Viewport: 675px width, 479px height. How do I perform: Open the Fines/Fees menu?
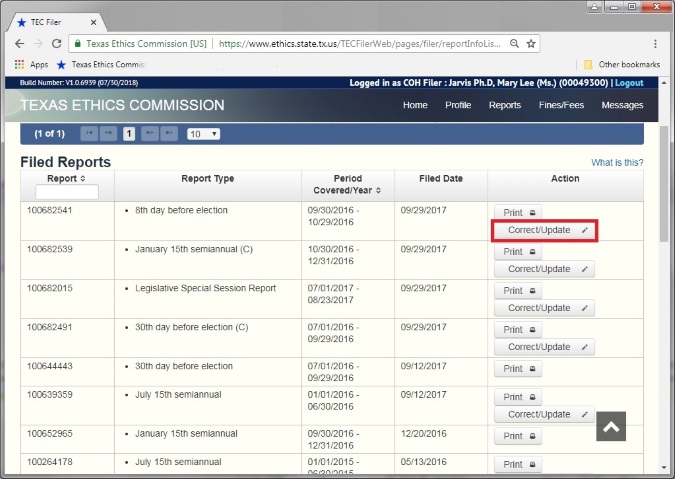pos(561,105)
